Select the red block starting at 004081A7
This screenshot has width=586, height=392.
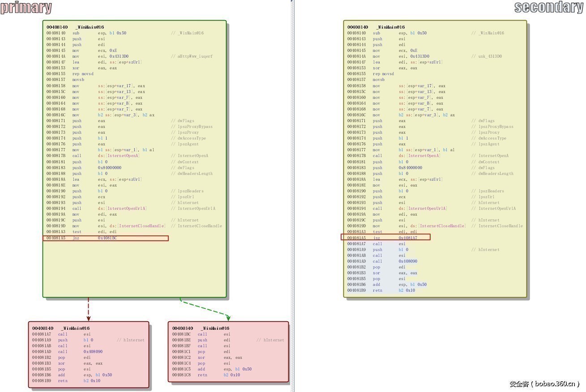coord(88,354)
